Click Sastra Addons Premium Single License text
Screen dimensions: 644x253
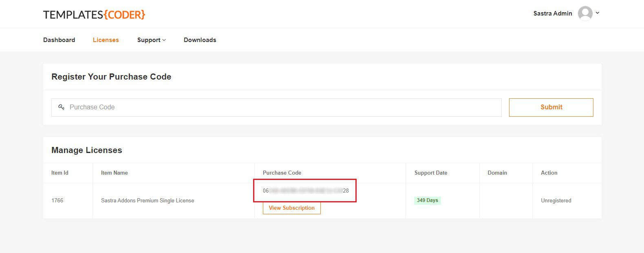[x=148, y=201]
